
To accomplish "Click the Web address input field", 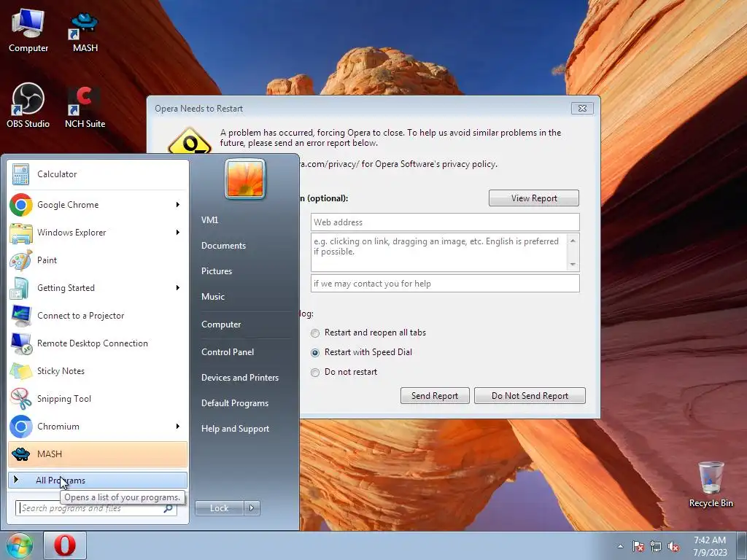I will coord(445,222).
